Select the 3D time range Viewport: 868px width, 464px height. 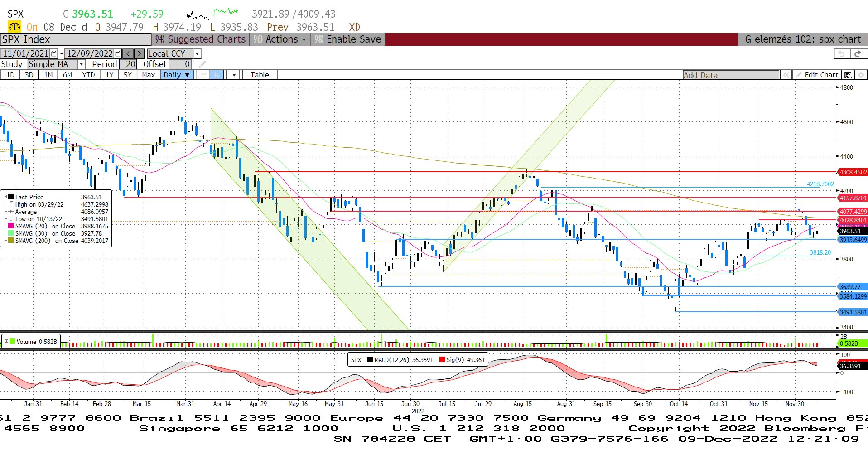coord(29,75)
